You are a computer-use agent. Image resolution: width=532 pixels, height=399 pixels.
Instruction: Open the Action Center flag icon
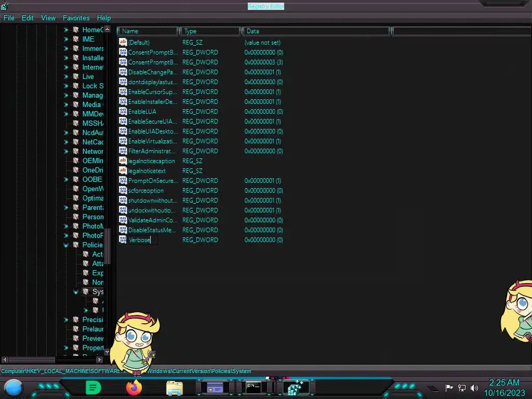[449, 388]
